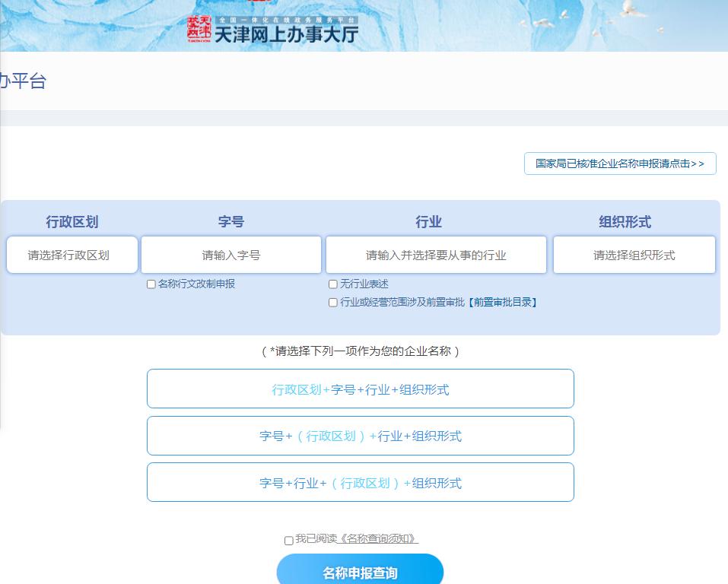The image size is (728, 584).
Task: Open the 组织形式 selection field
Action: coord(634,255)
